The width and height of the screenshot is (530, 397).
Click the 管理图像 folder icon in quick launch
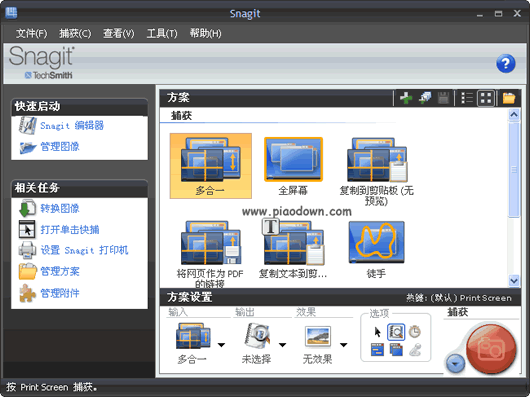[28, 147]
